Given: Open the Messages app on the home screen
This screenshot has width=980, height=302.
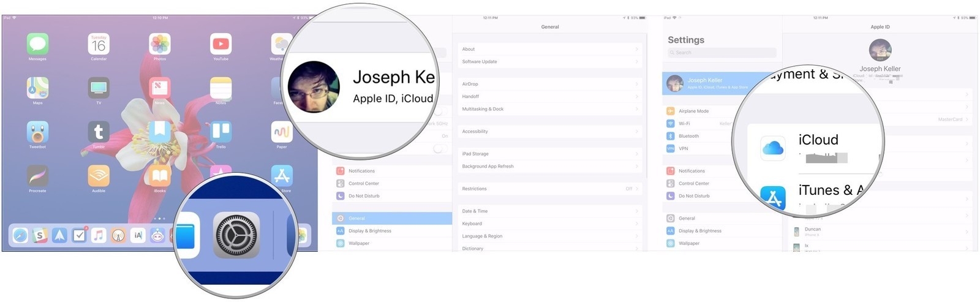Looking at the screenshot, I should click(x=37, y=44).
